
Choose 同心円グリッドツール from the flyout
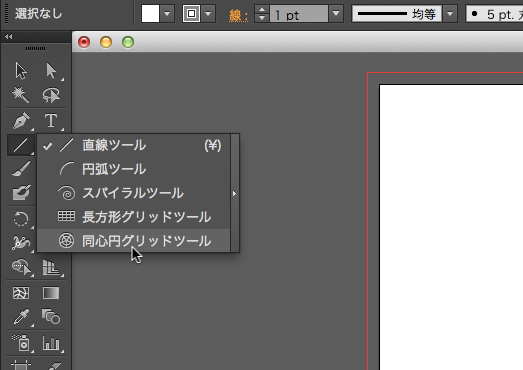(x=133, y=241)
